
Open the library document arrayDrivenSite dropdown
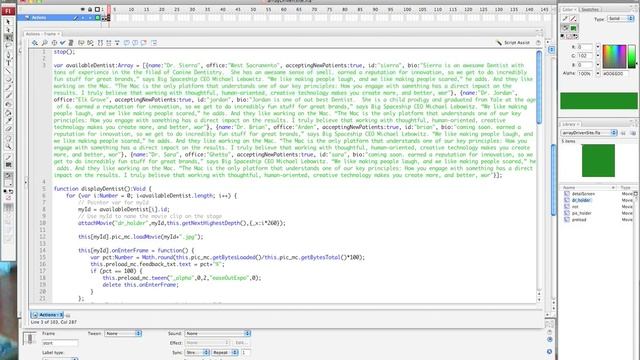pos(589,133)
